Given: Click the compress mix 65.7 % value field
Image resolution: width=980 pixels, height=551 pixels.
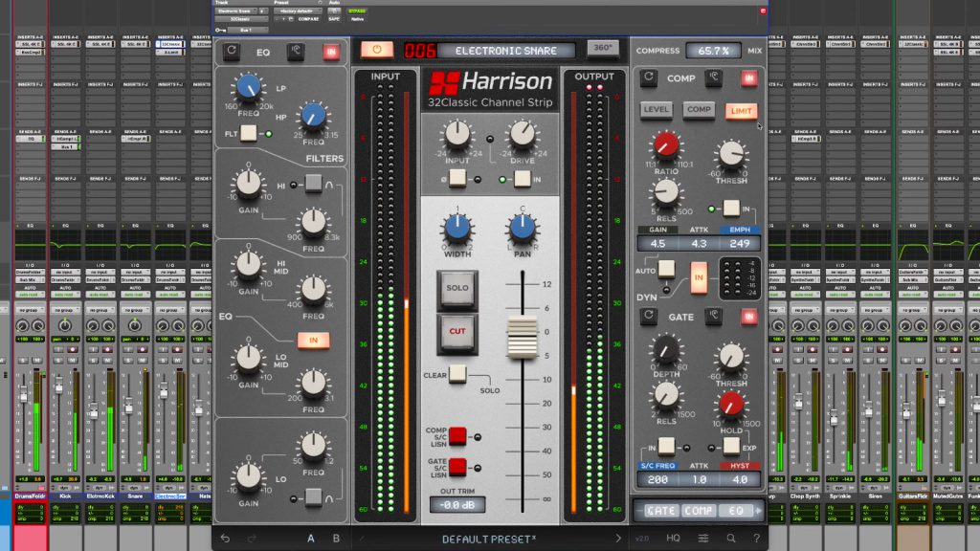Looking at the screenshot, I should coord(713,51).
